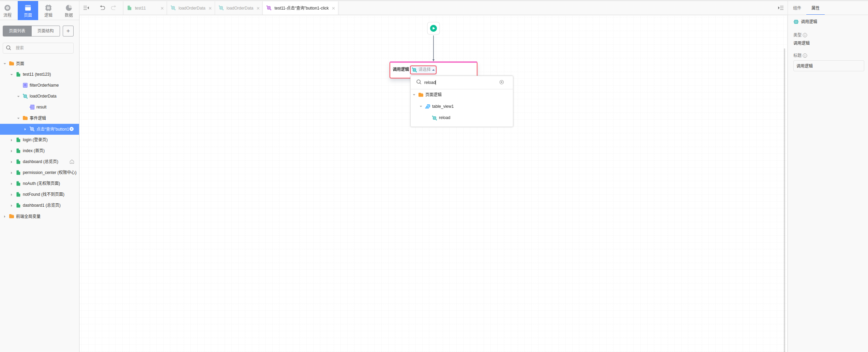Viewport: 868px width, 352px height.
Task: Switch to the first loadOrderData tab
Action: (192, 8)
